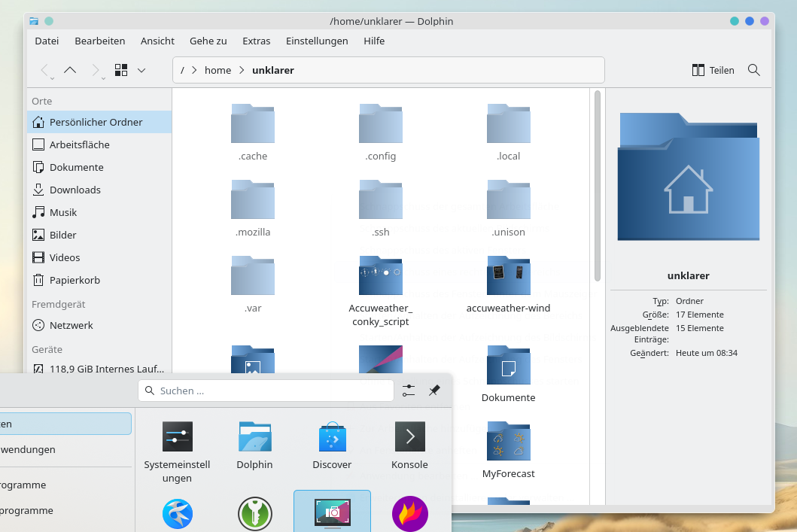Open the Einstellungen menu
Viewport: 797px width, 532px height.
[317, 41]
